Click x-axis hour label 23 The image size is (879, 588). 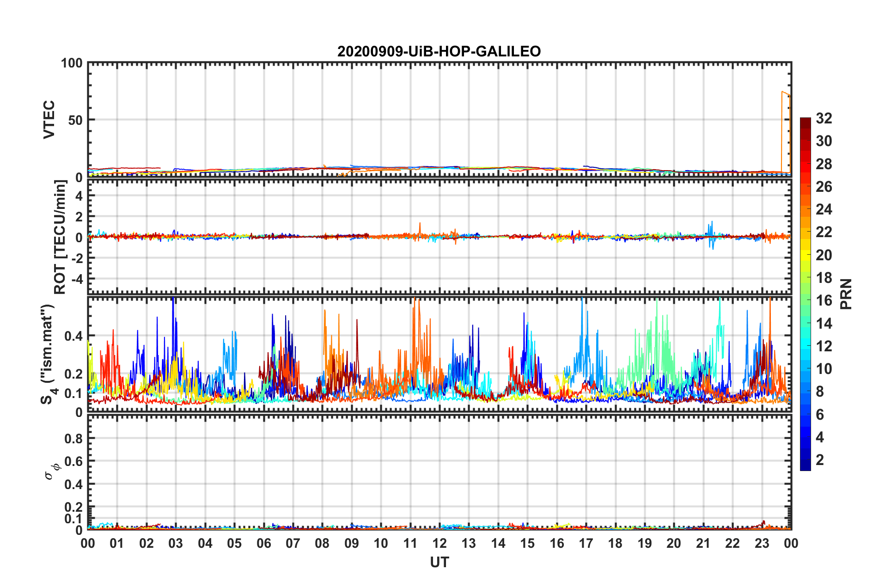[x=762, y=543]
